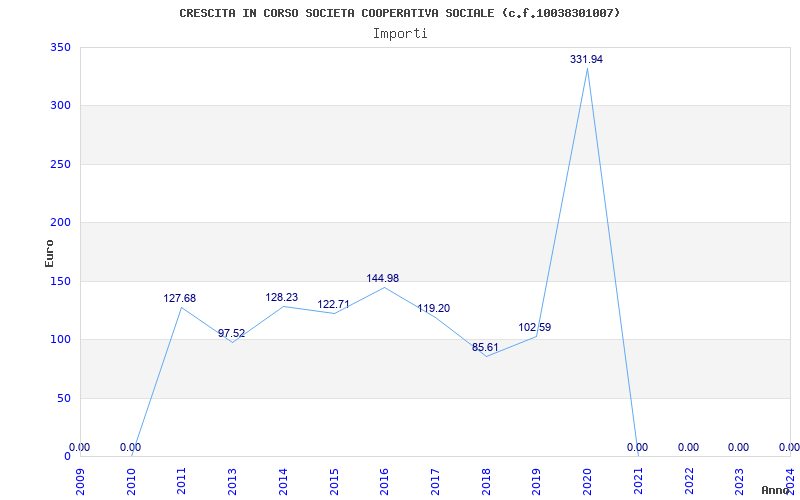Image resolution: width=800 pixels, height=500 pixels.
Task: Click the 97.52 data value label
Action: tap(232, 334)
